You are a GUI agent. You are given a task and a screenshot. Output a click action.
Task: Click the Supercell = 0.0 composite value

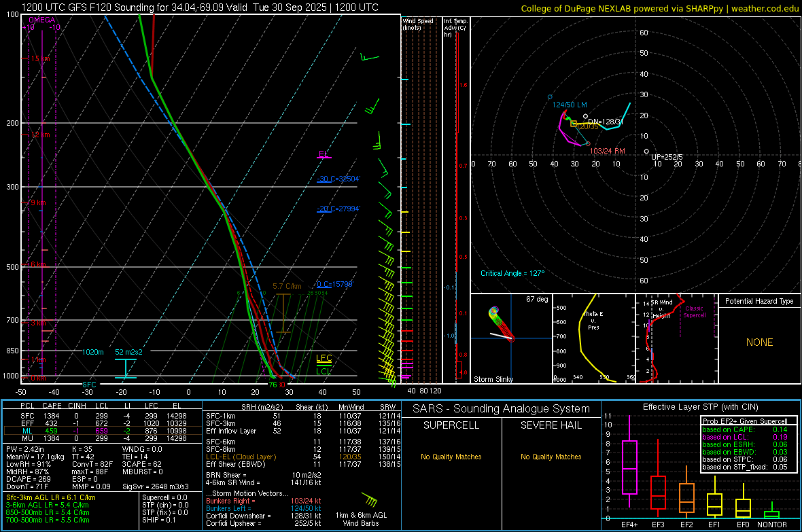pyautogui.click(x=164, y=497)
